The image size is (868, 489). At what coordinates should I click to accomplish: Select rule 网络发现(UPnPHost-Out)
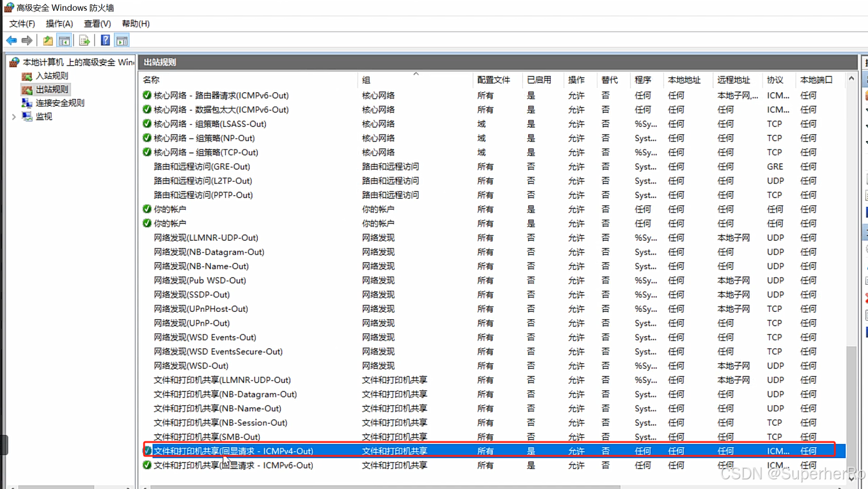pos(201,309)
